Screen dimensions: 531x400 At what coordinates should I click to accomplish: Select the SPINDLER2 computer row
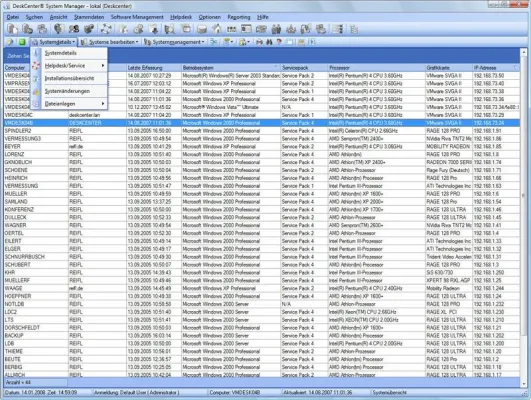[261, 131]
